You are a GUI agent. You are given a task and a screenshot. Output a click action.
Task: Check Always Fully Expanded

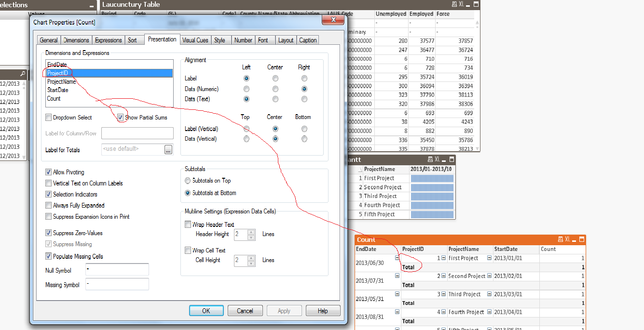(48, 205)
